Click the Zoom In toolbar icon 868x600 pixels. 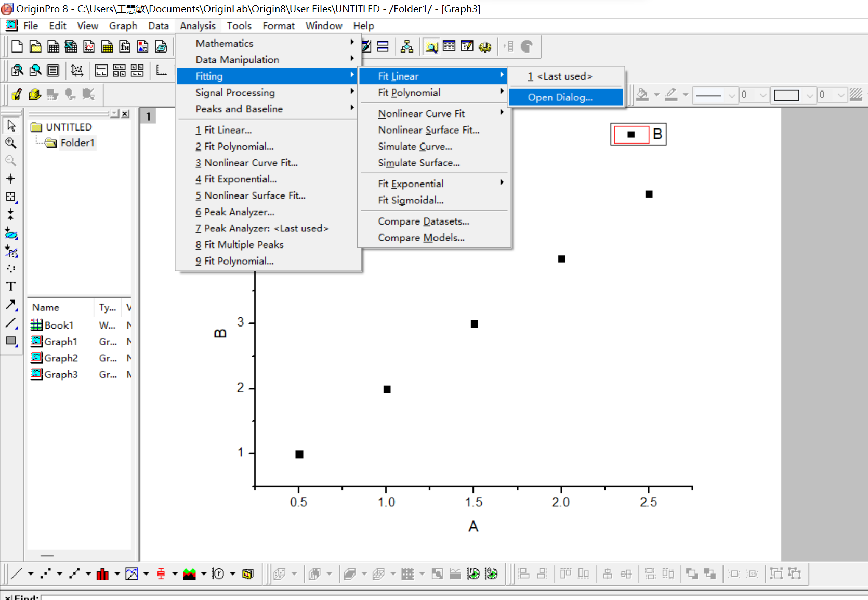click(x=17, y=70)
